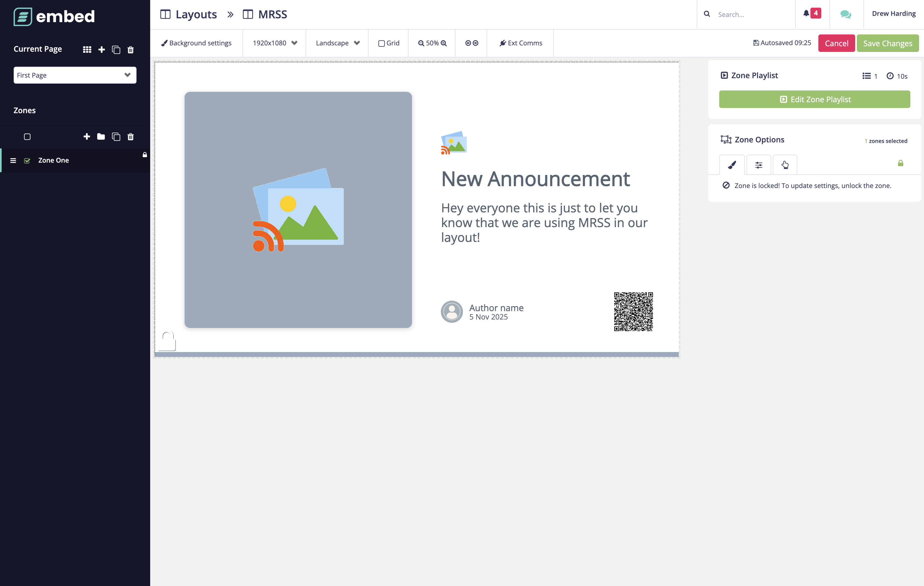Image resolution: width=924 pixels, height=586 pixels.
Task: Open the 1920x1080 resolution dropdown
Action: click(274, 43)
